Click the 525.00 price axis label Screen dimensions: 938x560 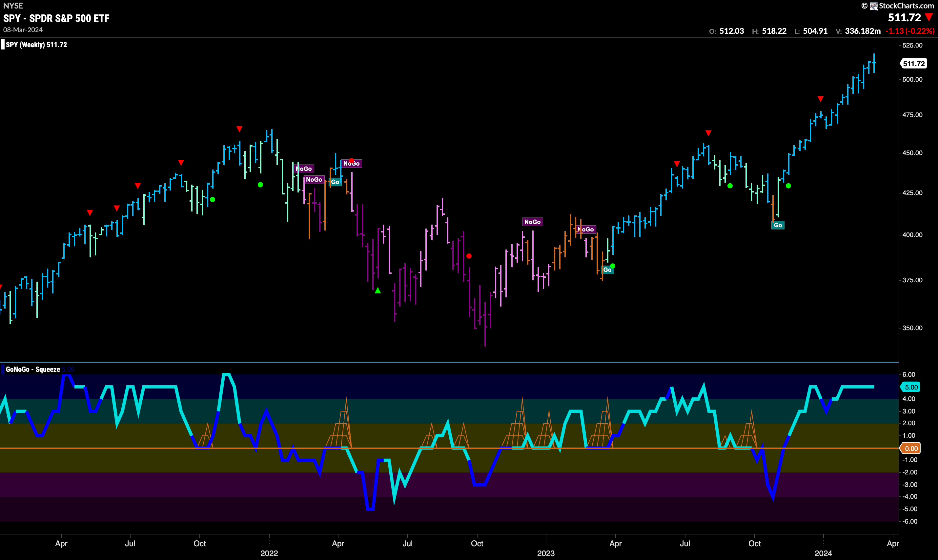[912, 45]
